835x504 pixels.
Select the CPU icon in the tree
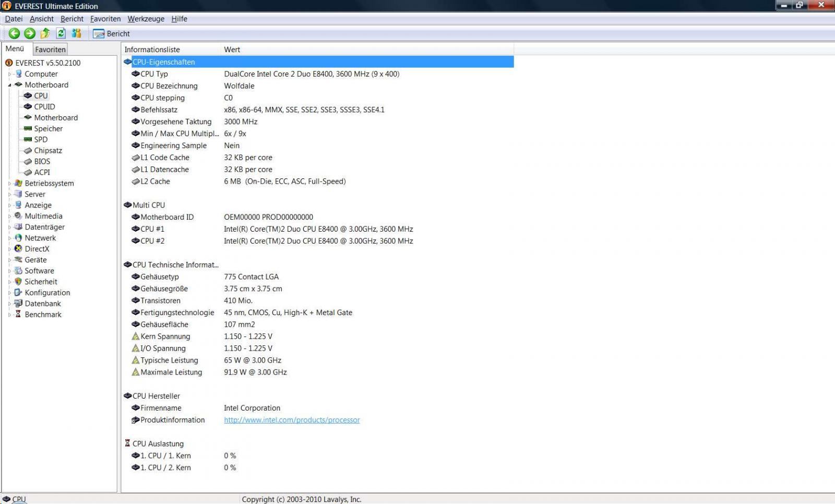coord(28,95)
